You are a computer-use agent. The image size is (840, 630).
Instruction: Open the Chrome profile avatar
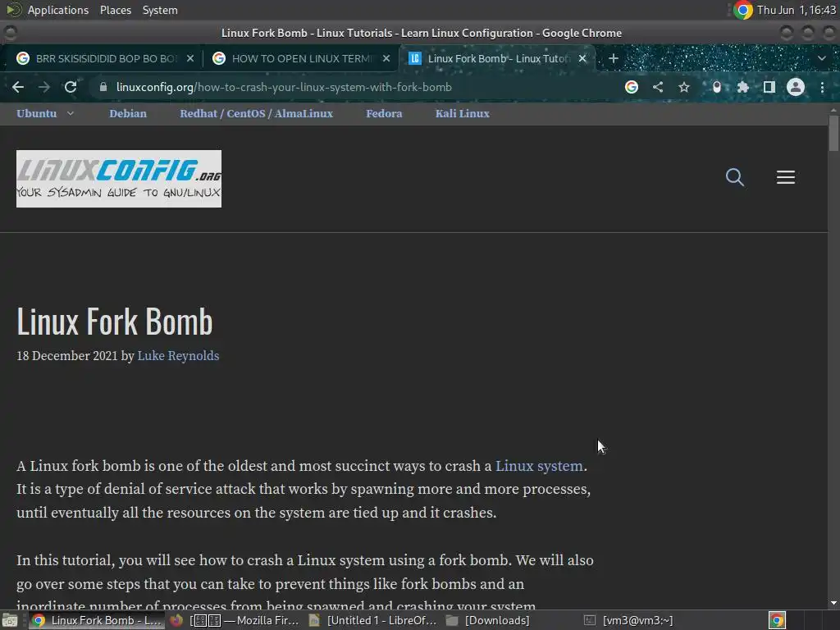pyautogui.click(x=796, y=87)
